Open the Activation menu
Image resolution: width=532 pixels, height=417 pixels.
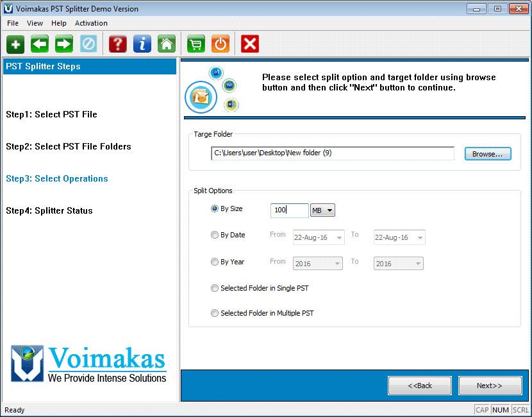click(x=91, y=23)
